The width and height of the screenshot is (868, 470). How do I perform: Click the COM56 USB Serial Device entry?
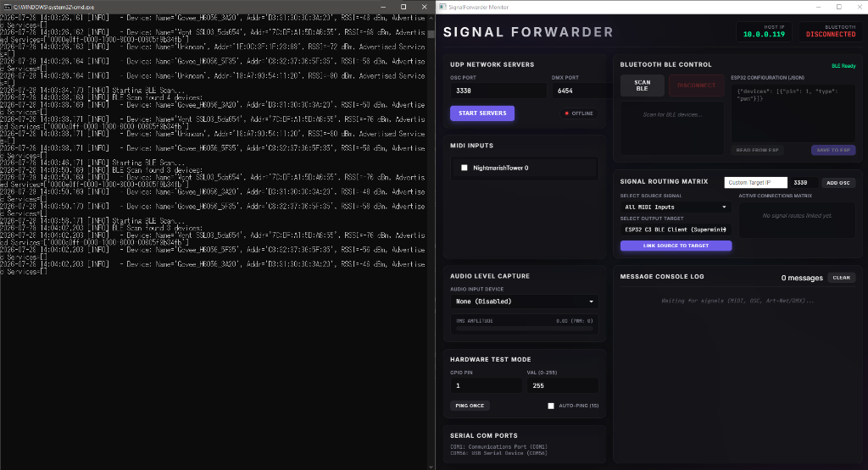click(498, 453)
